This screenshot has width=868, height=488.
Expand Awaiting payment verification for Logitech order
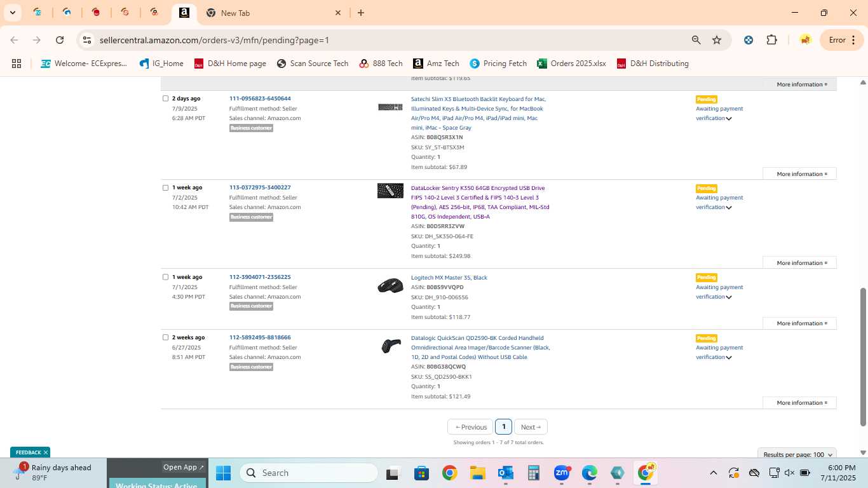pos(719,292)
